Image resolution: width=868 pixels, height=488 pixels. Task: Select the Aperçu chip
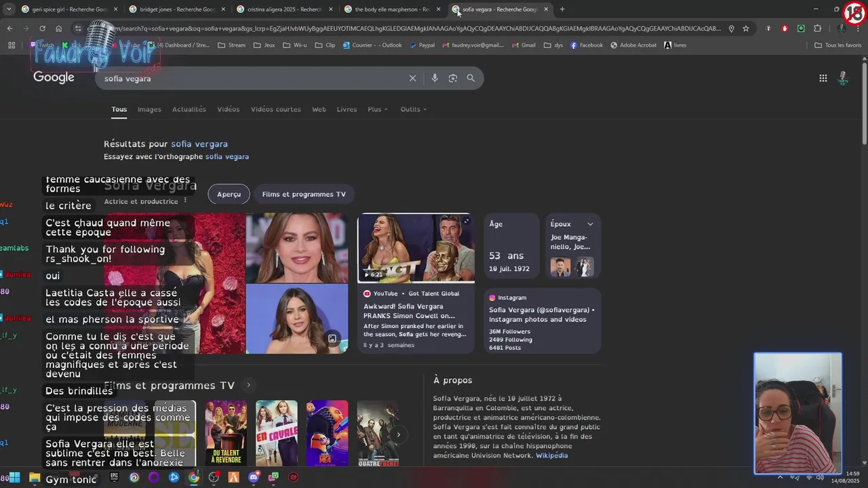click(229, 195)
